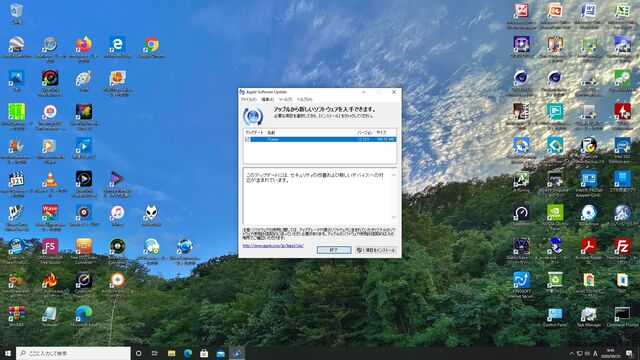Select the VLC media player cone icon

click(50, 179)
